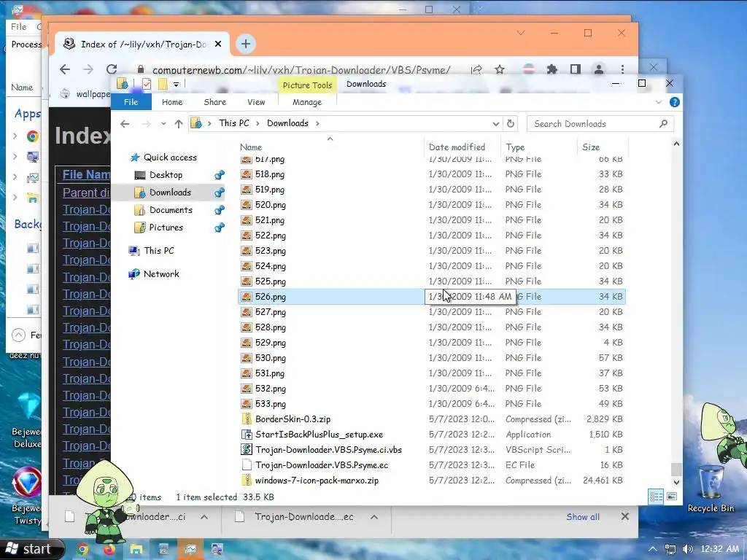Select the Picture Tools contextual tab
This screenshot has height=560, width=747.
click(x=307, y=85)
